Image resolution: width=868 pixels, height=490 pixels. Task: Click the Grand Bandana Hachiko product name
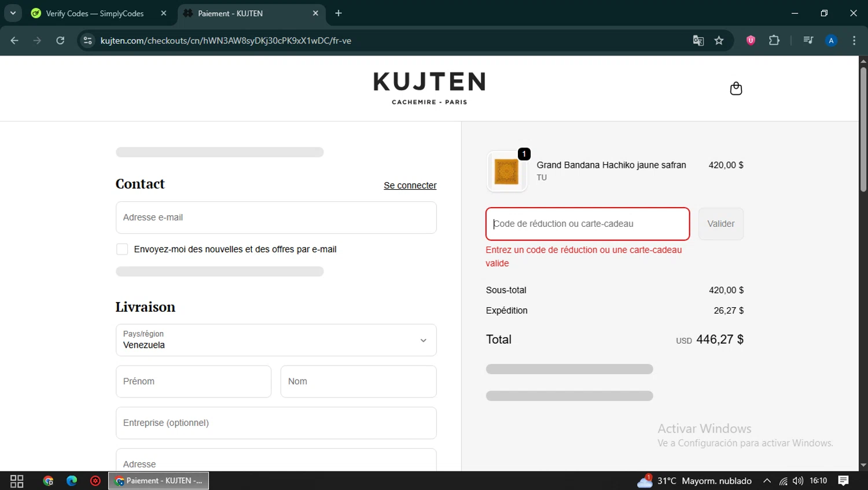[x=611, y=165]
